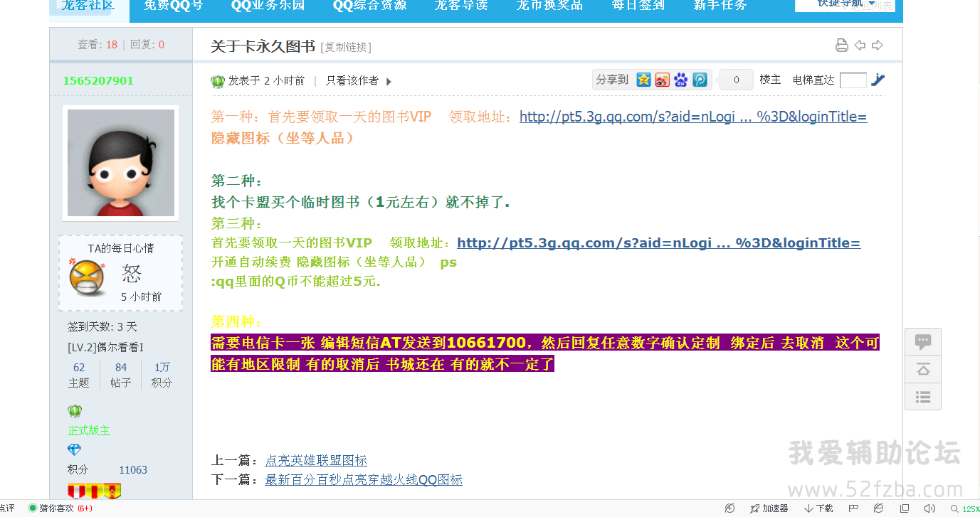The image size is (980, 517).
Task: Share the post to Sina Weibo
Action: tap(663, 80)
